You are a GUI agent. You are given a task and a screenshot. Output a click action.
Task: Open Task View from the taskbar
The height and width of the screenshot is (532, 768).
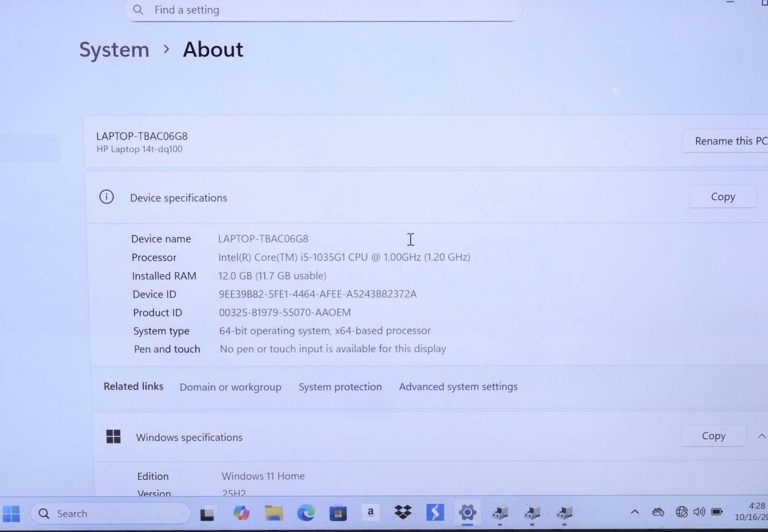click(207, 514)
